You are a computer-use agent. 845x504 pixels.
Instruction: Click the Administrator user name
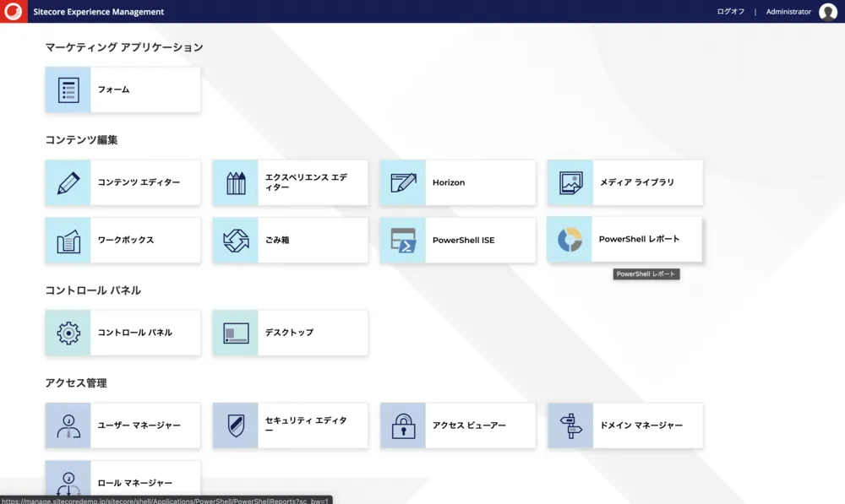tap(788, 11)
